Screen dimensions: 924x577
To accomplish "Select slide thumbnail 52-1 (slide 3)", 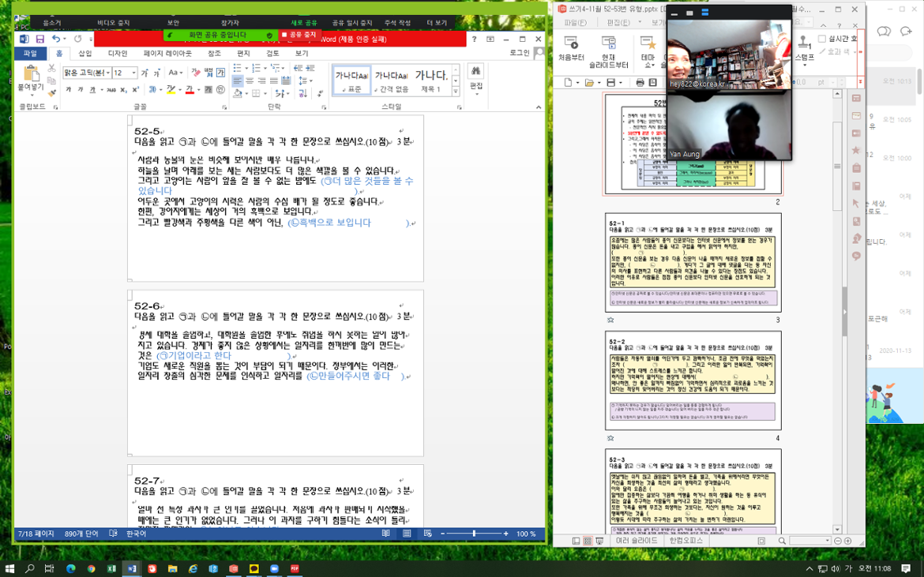I will point(693,263).
